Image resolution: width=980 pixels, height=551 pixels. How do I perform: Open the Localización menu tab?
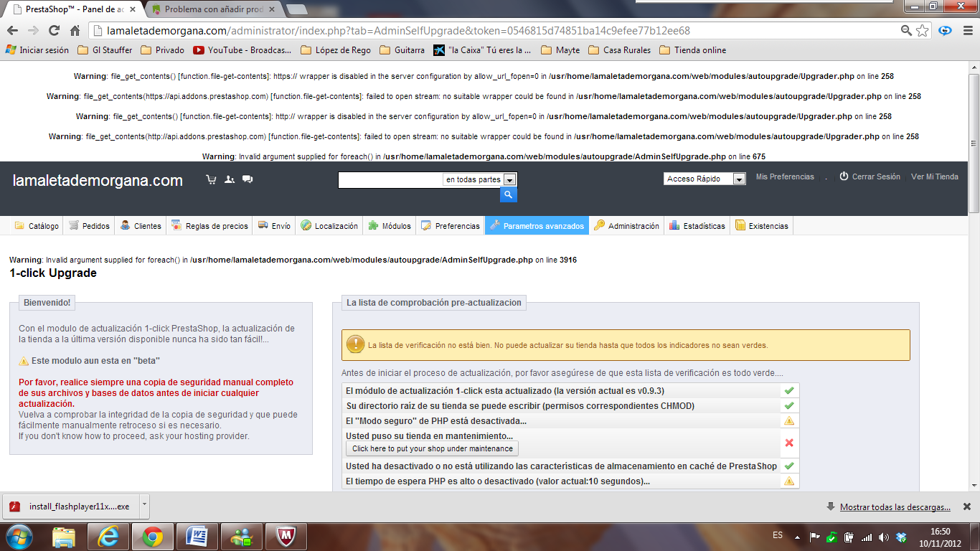[x=329, y=226]
